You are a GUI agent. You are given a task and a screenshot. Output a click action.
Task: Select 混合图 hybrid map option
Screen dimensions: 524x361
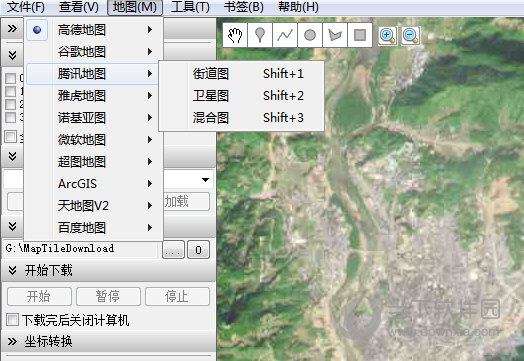click(241, 118)
